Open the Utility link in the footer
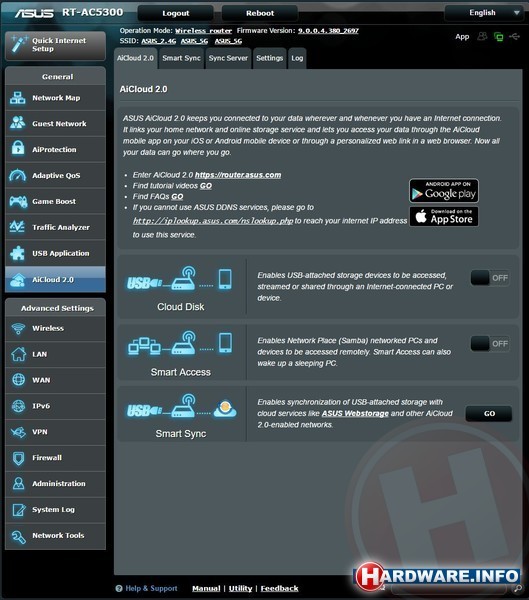The height and width of the screenshot is (600, 529). tap(240, 589)
